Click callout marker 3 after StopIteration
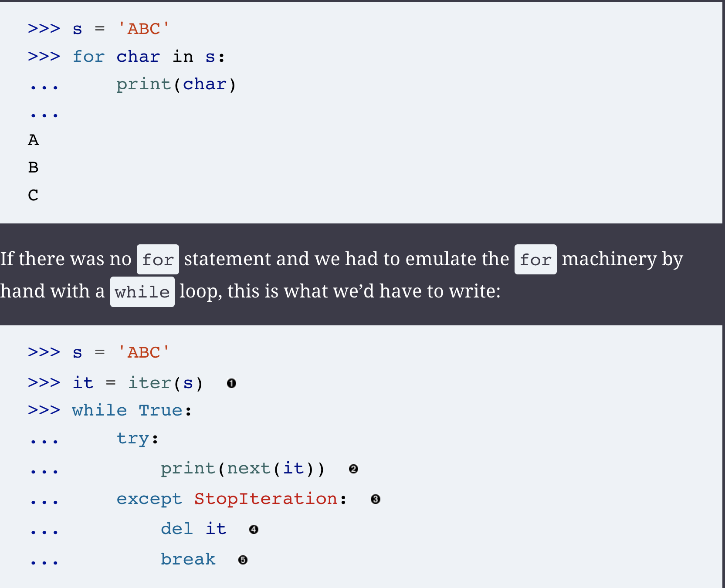The height and width of the screenshot is (588, 725). (x=375, y=500)
